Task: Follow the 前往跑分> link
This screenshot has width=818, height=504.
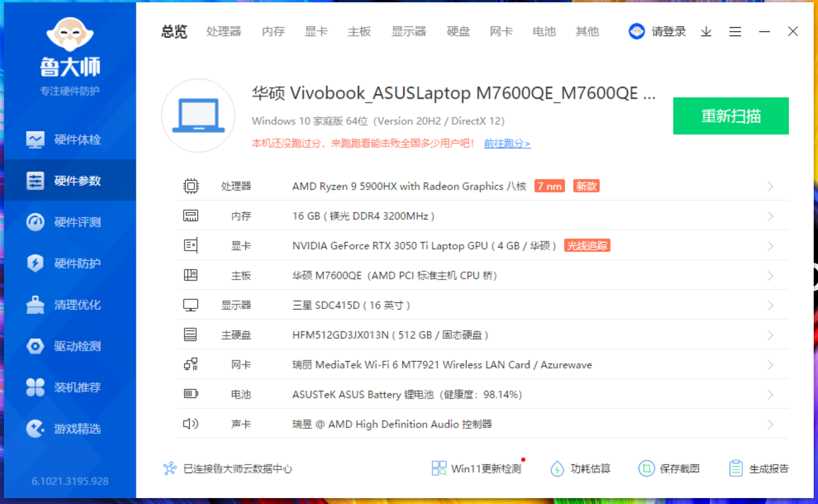Action: pyautogui.click(x=507, y=143)
